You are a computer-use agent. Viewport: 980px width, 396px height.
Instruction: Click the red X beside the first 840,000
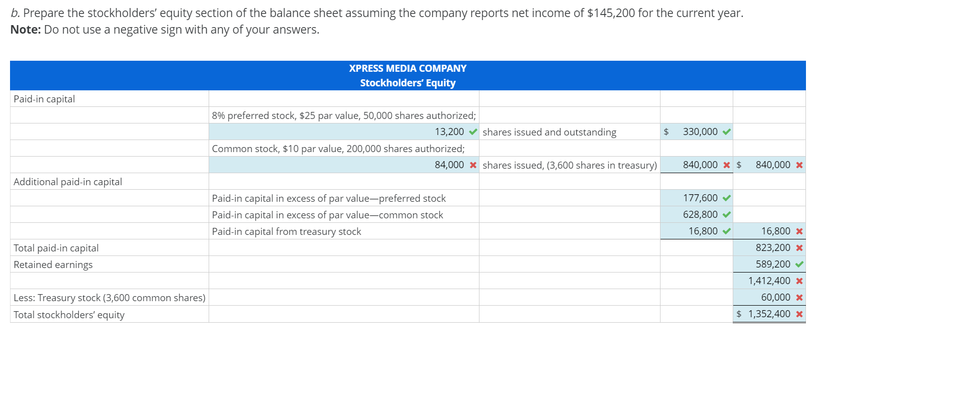tap(727, 165)
